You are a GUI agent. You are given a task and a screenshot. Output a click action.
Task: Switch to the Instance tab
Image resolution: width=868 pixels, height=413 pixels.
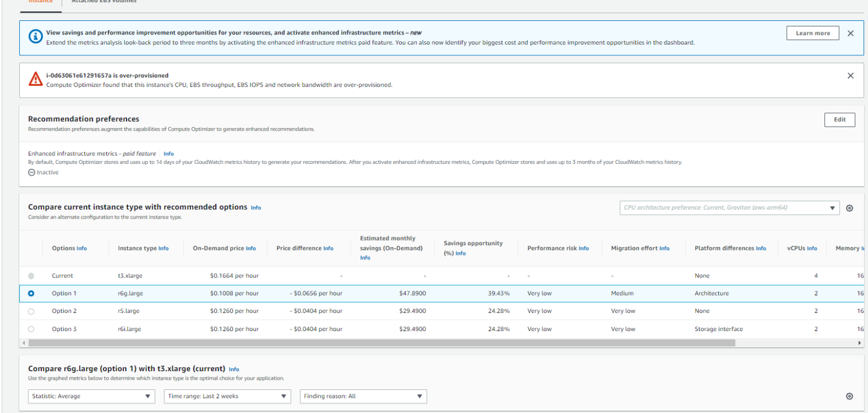click(x=40, y=2)
